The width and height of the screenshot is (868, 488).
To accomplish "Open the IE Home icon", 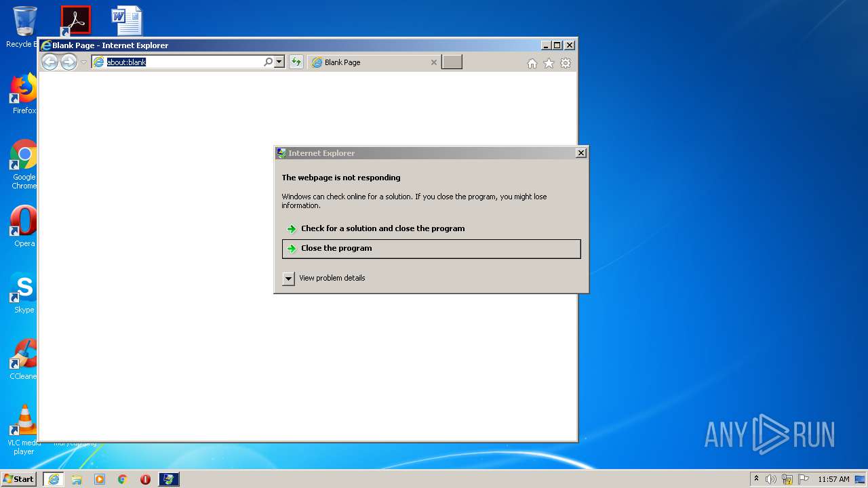I will [x=532, y=63].
